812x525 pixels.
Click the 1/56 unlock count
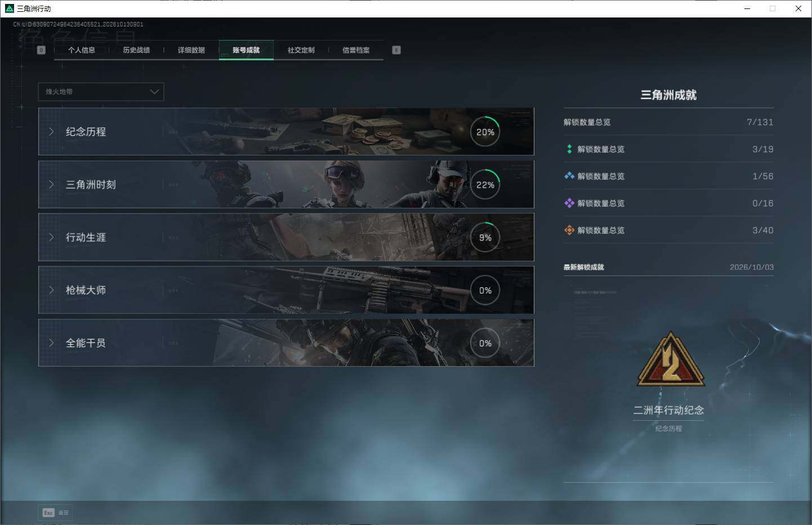(762, 176)
